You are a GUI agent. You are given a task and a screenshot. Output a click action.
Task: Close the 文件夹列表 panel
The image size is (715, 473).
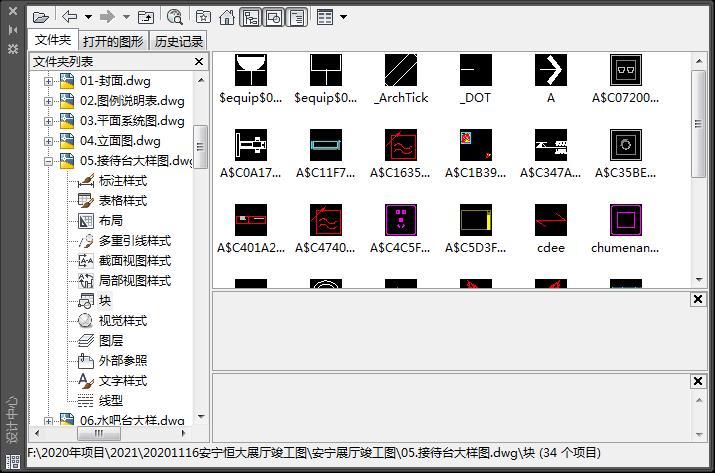coord(199,62)
